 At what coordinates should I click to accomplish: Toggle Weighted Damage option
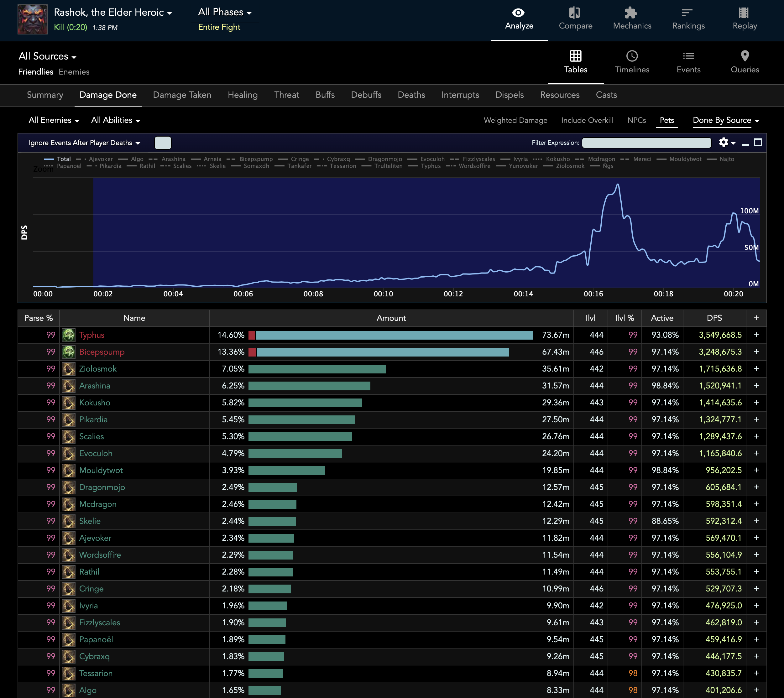(515, 120)
